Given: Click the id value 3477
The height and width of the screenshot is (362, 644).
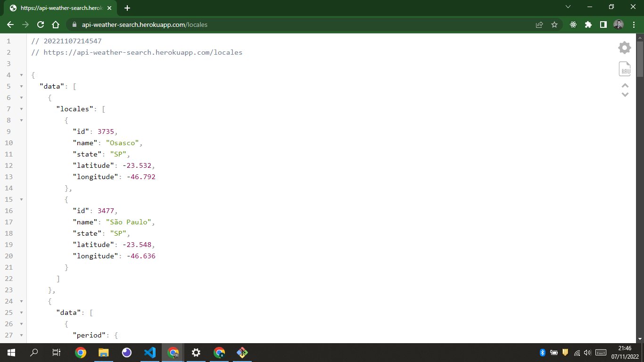Looking at the screenshot, I should coord(106,211).
